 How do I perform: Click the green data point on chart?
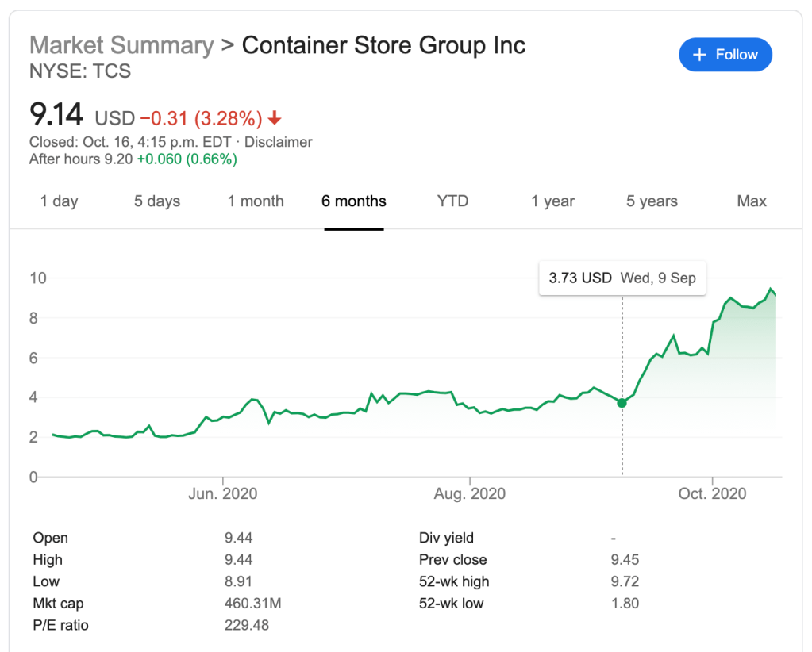(x=622, y=403)
